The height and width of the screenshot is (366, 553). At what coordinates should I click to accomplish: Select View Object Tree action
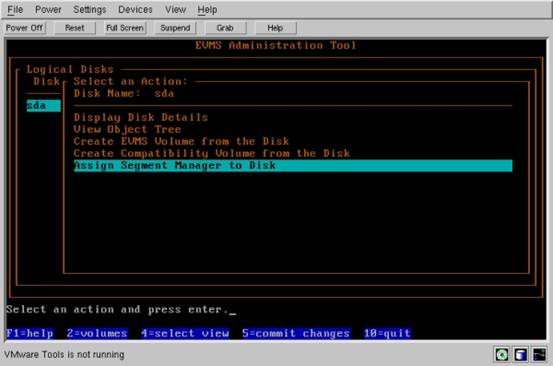point(127,129)
